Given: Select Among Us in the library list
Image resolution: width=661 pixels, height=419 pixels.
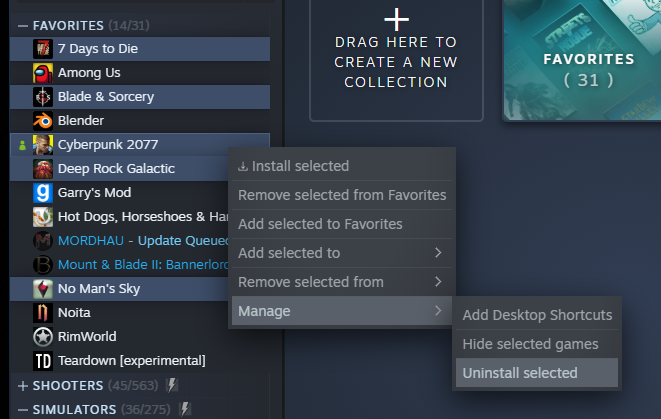Looking at the screenshot, I should point(140,73).
